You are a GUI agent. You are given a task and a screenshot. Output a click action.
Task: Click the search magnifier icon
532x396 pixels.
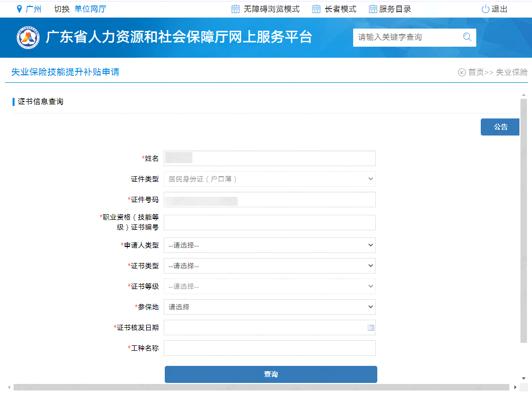click(x=467, y=38)
